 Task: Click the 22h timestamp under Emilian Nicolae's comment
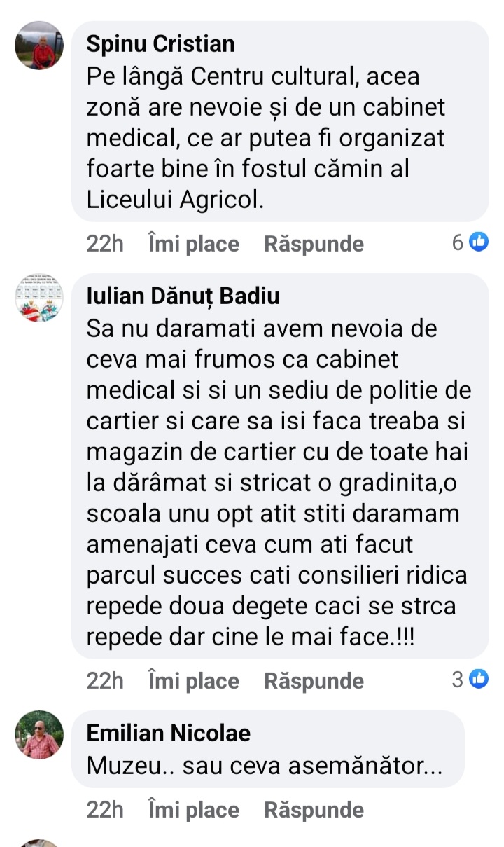point(105,810)
